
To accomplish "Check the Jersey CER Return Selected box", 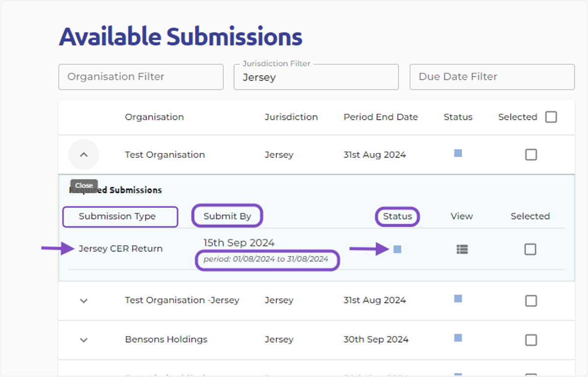I will point(530,250).
